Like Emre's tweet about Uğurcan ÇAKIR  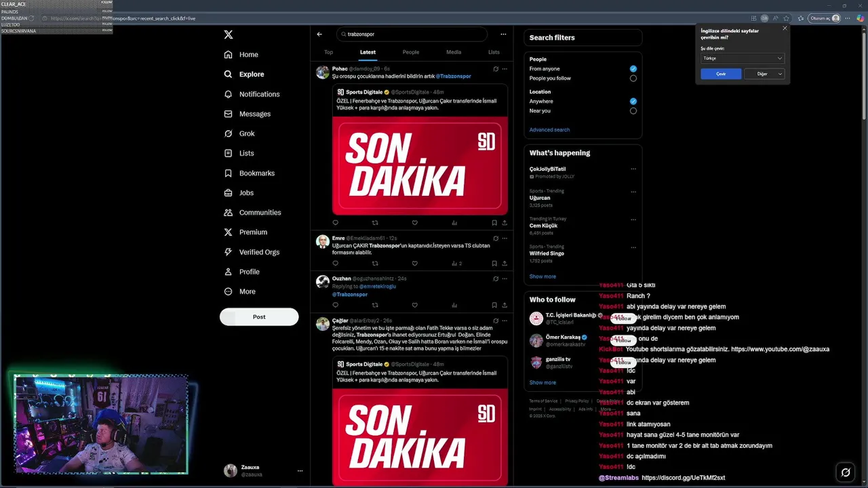coord(414,263)
